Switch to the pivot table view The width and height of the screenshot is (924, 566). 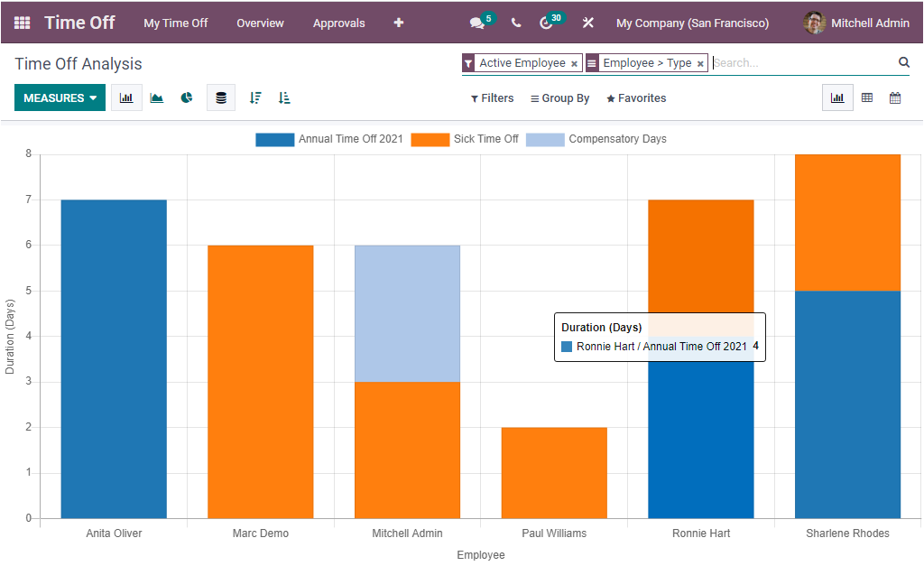(867, 97)
